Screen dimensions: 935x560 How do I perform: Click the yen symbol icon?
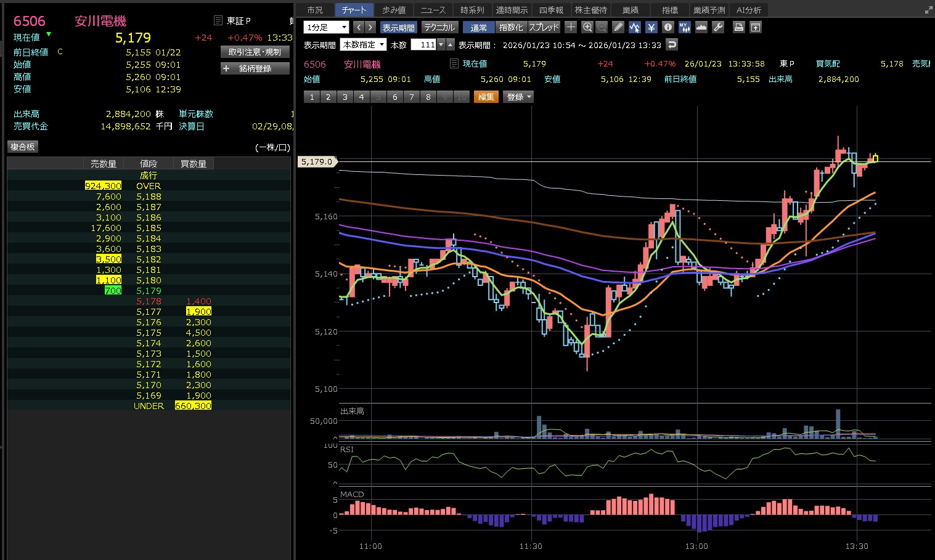click(651, 27)
